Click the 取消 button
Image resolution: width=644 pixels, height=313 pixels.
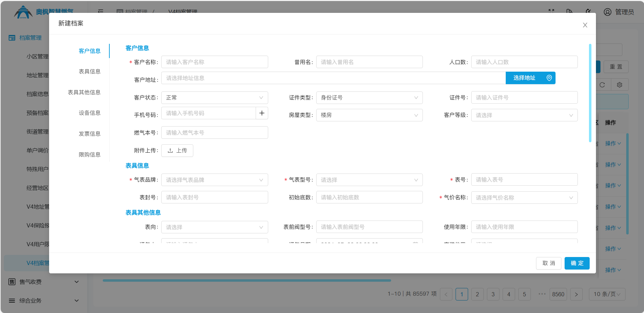(549, 263)
